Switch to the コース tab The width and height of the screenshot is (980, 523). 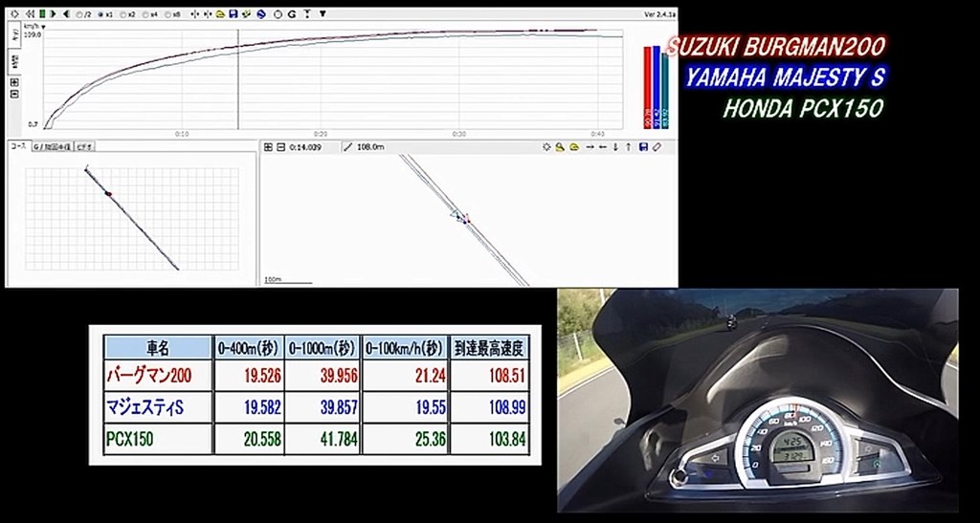tap(19, 146)
